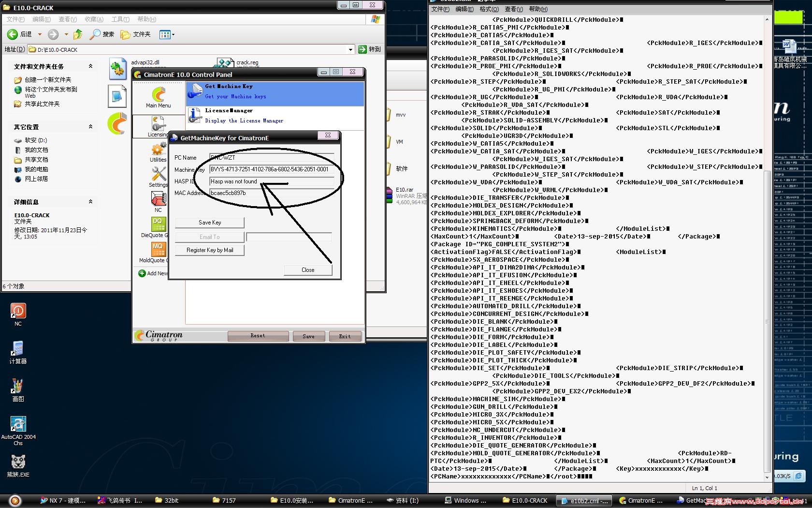Click Save in Cimatron Control Panel

[x=308, y=336]
